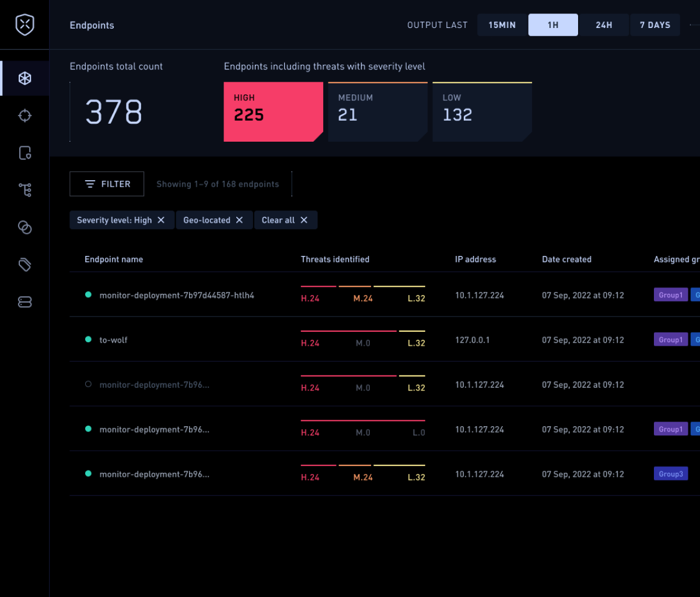The height and width of the screenshot is (597, 700).
Task: Open the node tree sidebar icon
Action: [x=24, y=190]
